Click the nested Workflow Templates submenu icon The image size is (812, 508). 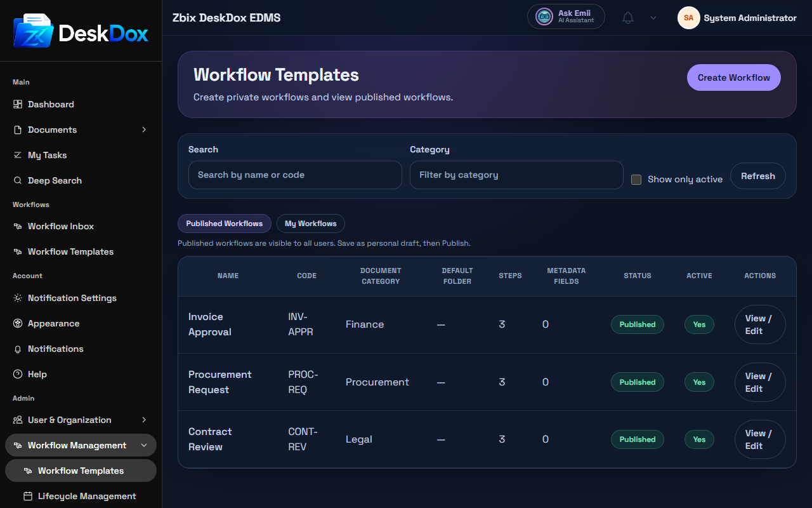tap(28, 471)
